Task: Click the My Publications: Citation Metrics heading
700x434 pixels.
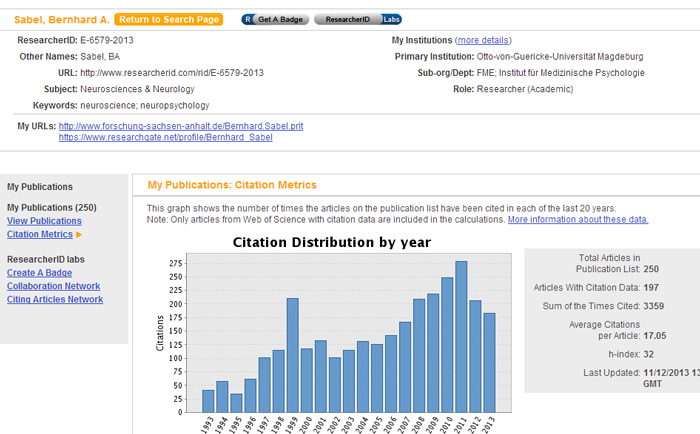Action: pyautogui.click(x=232, y=185)
